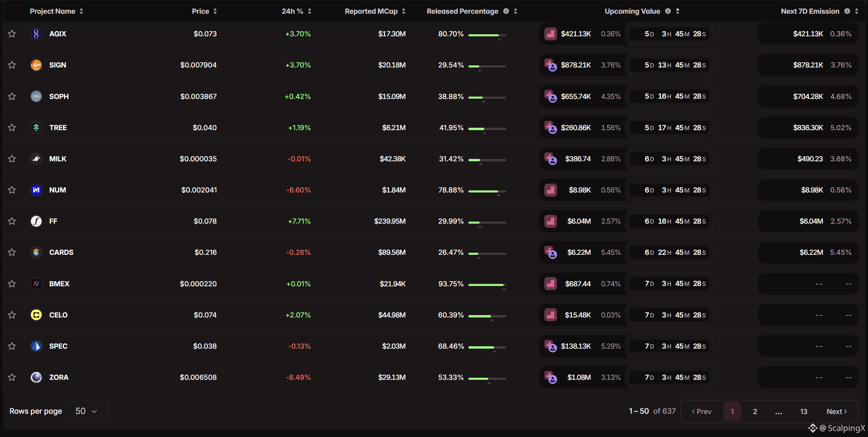Favorite ZORA with the star toggle

(12, 377)
